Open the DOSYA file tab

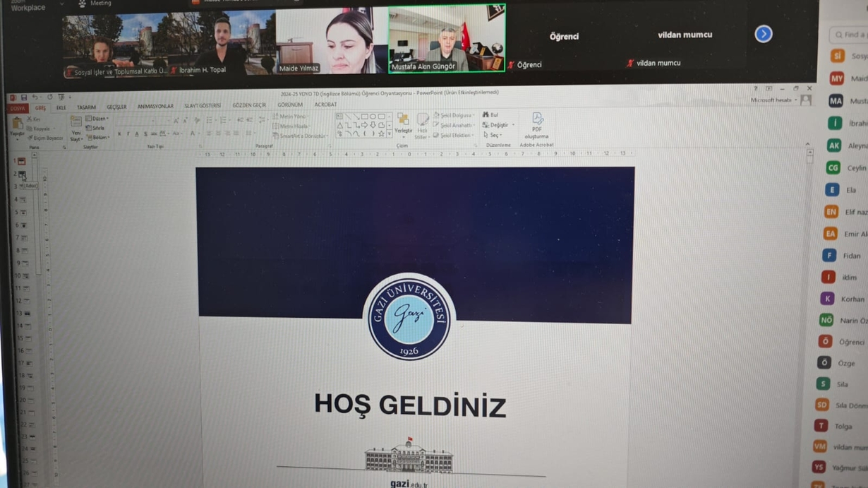pos(17,109)
